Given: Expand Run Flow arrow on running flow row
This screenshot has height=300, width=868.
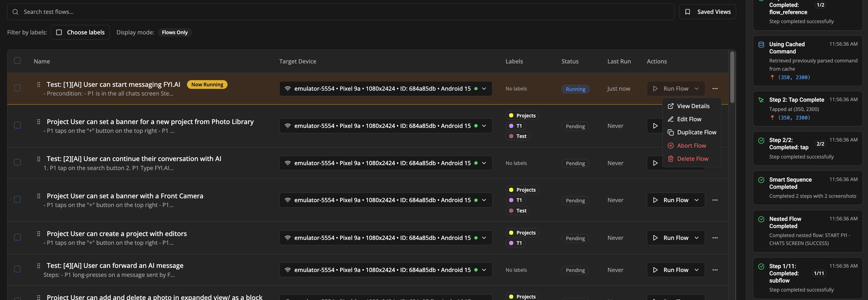Looking at the screenshot, I should click(x=696, y=88).
